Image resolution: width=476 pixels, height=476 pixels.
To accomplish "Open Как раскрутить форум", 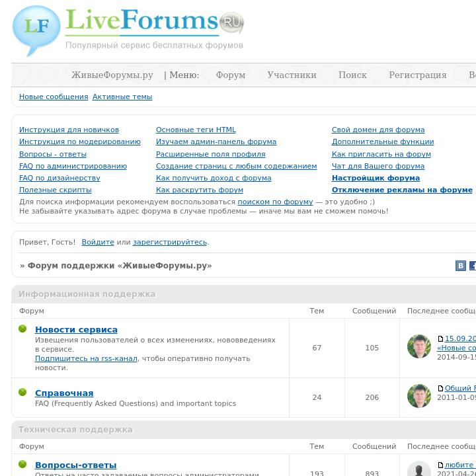I will point(200,190).
